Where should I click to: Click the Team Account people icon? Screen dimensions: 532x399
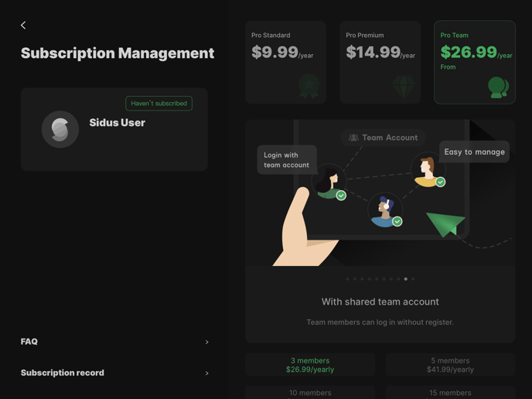353,138
